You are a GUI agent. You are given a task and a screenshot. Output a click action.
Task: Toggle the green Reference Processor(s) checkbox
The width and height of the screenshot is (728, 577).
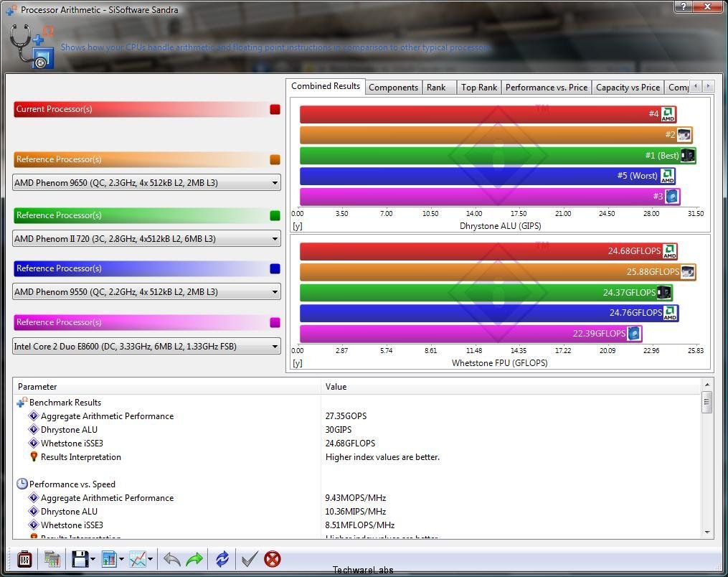tap(275, 215)
